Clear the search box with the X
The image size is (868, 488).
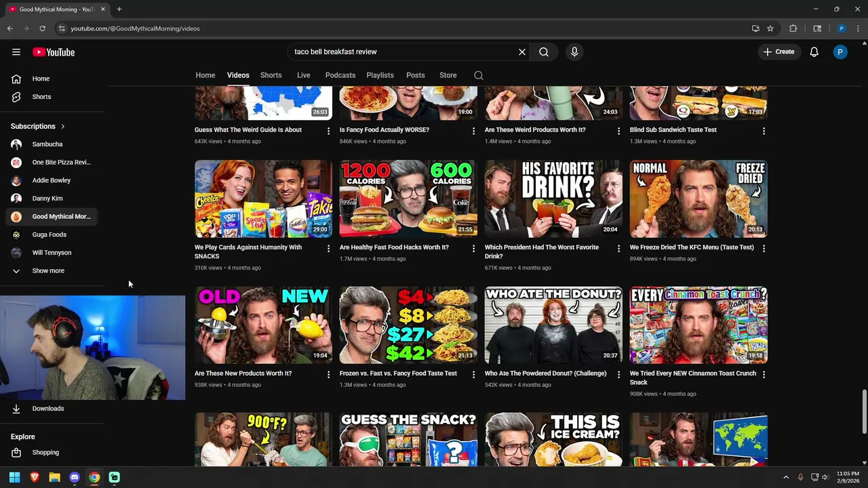click(x=522, y=52)
